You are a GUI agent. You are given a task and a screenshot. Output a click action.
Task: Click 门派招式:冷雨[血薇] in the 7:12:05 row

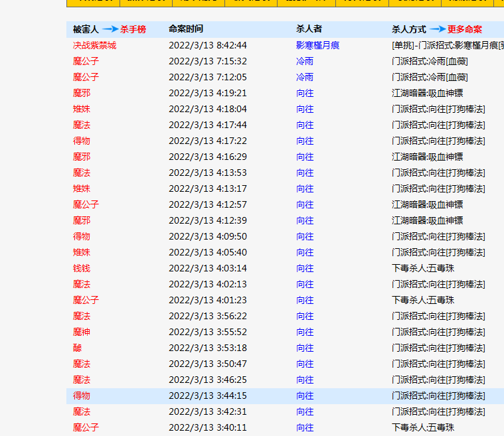pos(430,77)
